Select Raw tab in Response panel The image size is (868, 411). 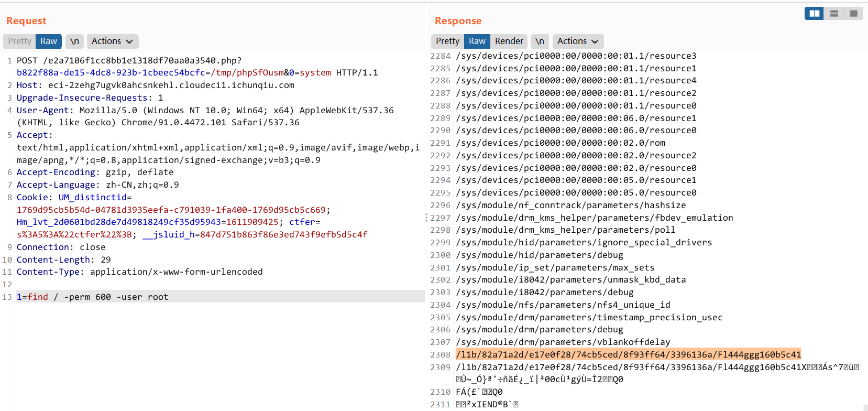[x=477, y=41]
